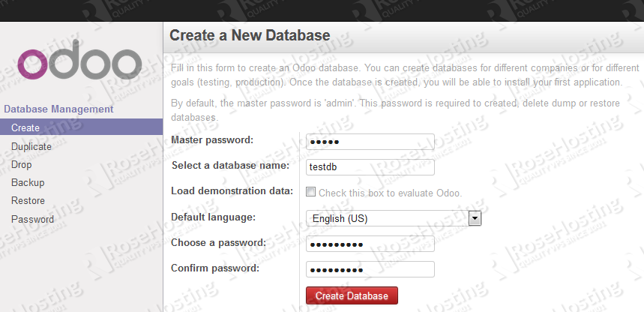Screen dimensions: 644x312
Task: Select Create in Database Management
Action: 81,127
